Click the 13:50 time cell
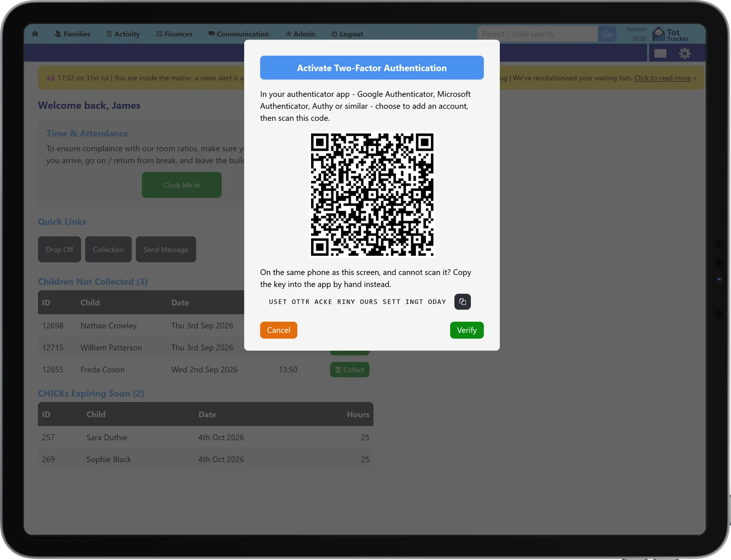731x560 pixels. [288, 370]
